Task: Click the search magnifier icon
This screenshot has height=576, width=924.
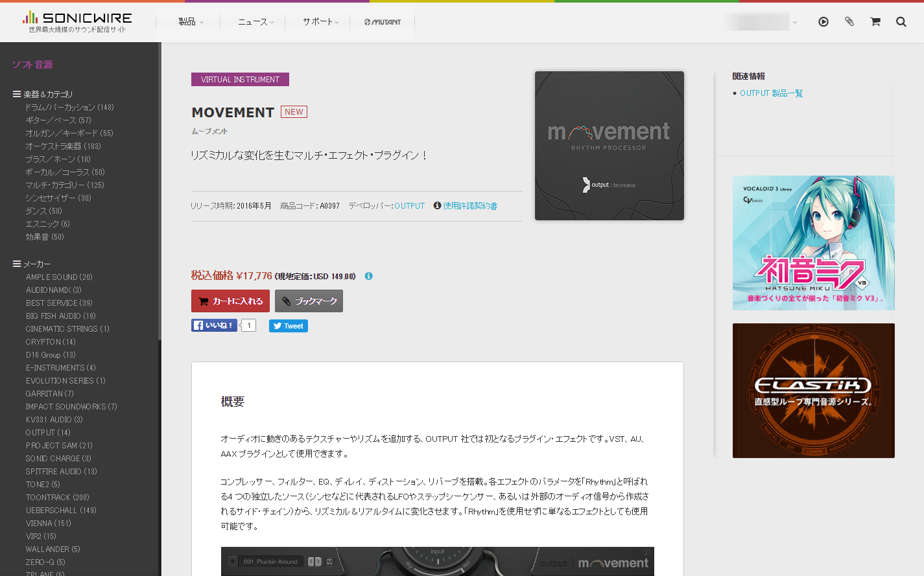Action: pos(901,22)
